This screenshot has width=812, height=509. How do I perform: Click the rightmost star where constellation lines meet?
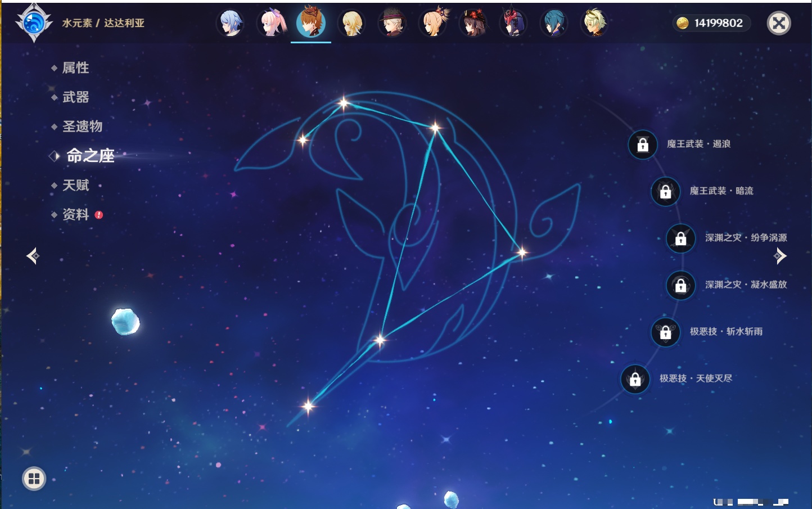tap(522, 253)
